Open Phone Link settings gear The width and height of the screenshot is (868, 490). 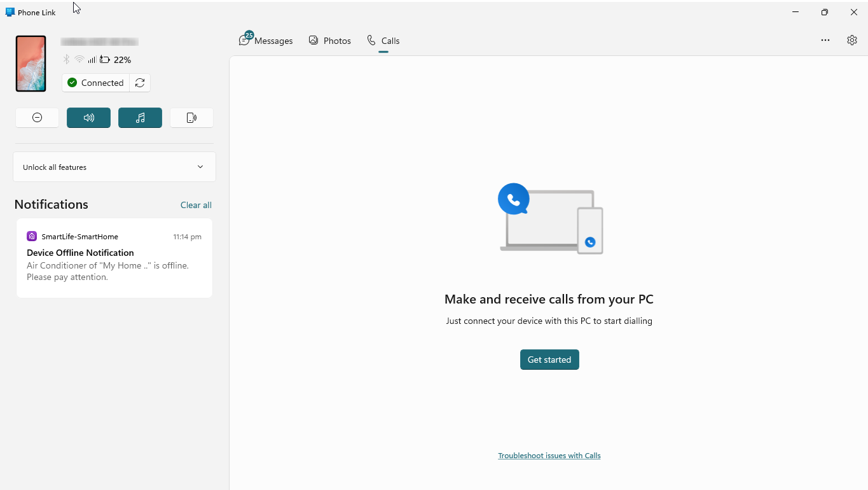point(852,40)
